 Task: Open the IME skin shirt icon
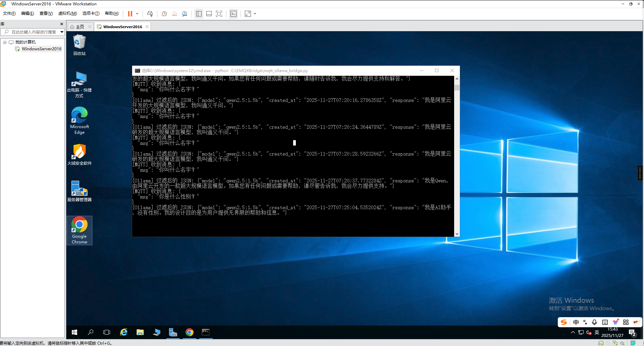[x=615, y=322]
